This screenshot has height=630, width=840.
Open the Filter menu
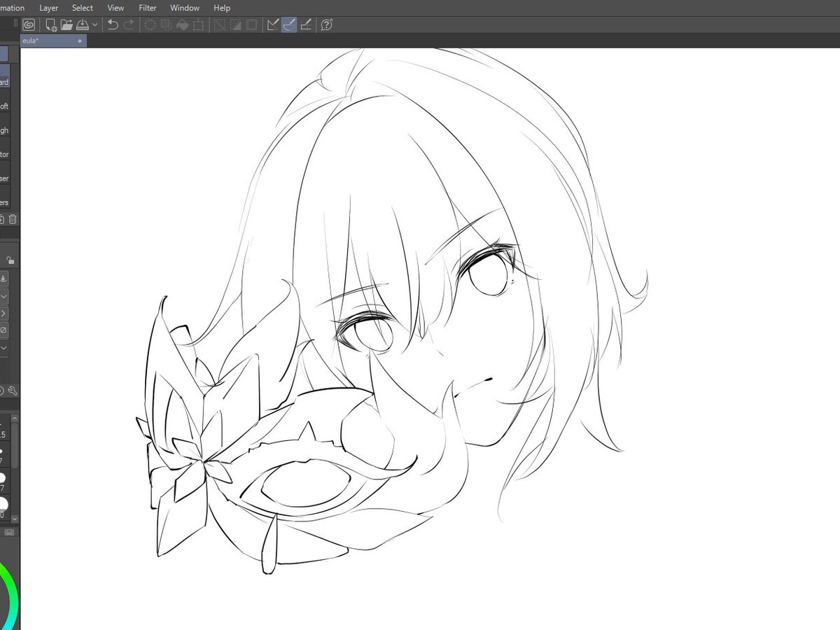point(148,8)
